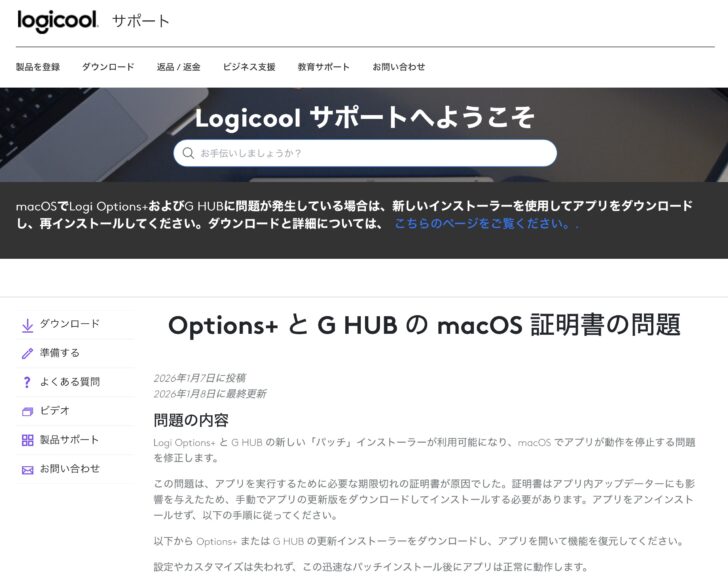
Task: Click the Options+ と G HUB article title
Action: pyautogui.click(x=424, y=325)
